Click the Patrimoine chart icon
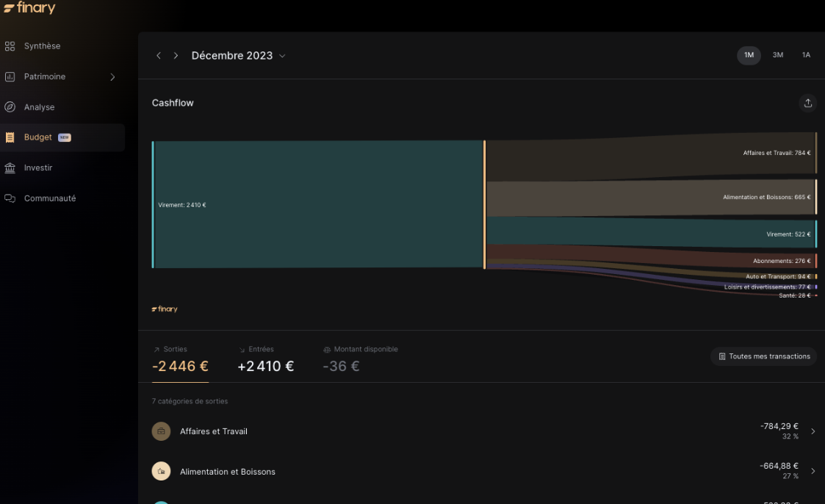The image size is (825, 504). (10, 76)
